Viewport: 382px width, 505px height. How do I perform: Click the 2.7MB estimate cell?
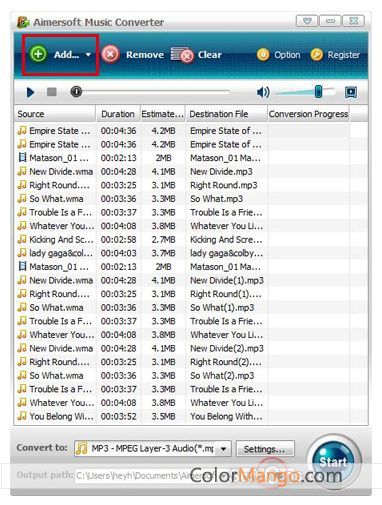pyautogui.click(x=163, y=239)
